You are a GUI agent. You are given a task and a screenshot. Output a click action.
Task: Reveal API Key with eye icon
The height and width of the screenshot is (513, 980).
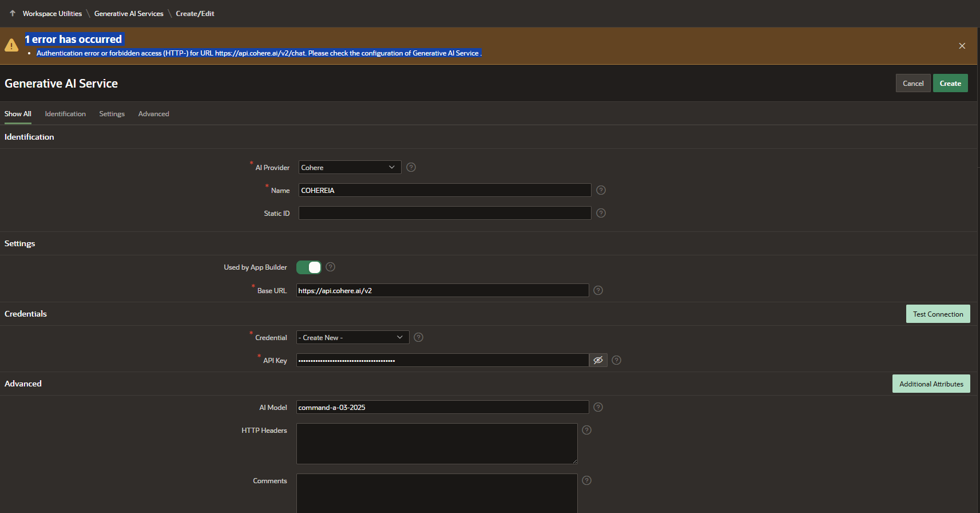pyautogui.click(x=598, y=360)
